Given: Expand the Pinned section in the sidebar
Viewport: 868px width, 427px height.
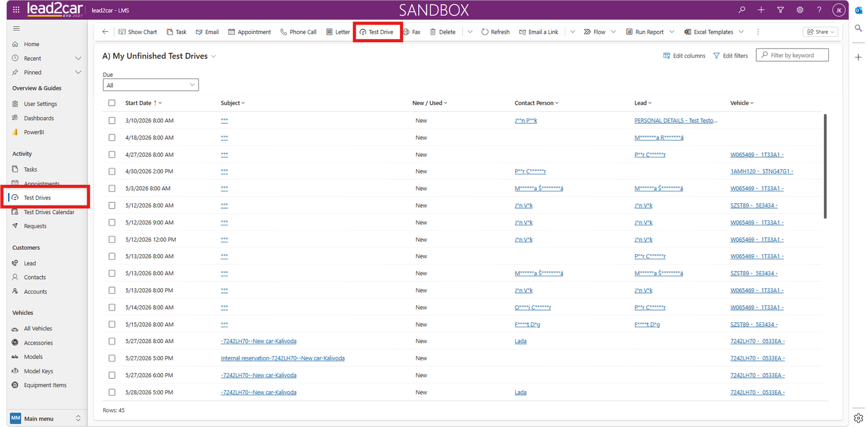Looking at the screenshot, I should tap(78, 73).
